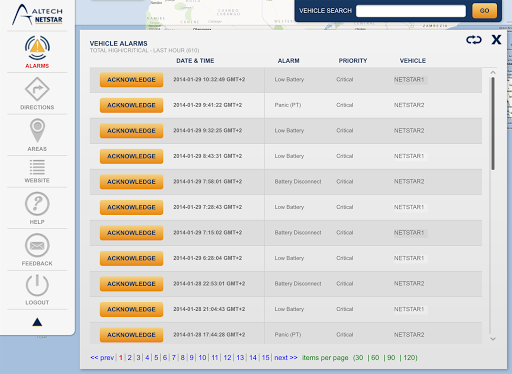512x374 pixels.
Task: Open page 10 of alarms
Action: coord(202,358)
